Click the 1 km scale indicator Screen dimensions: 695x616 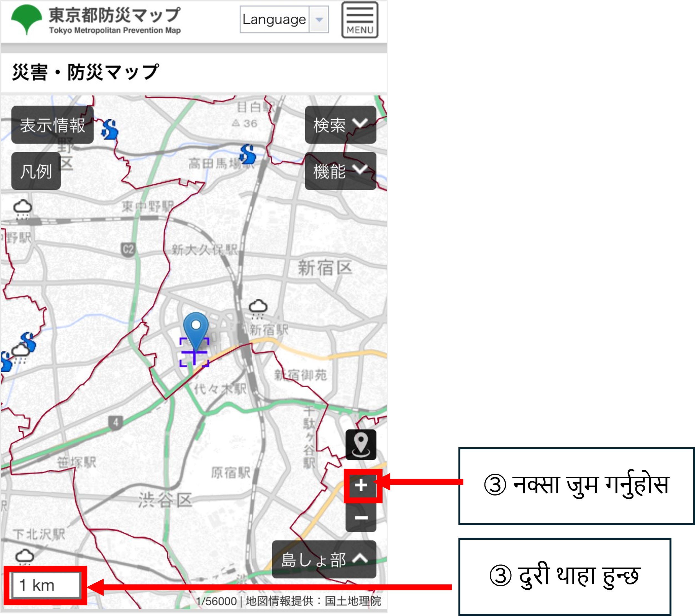[x=46, y=586]
